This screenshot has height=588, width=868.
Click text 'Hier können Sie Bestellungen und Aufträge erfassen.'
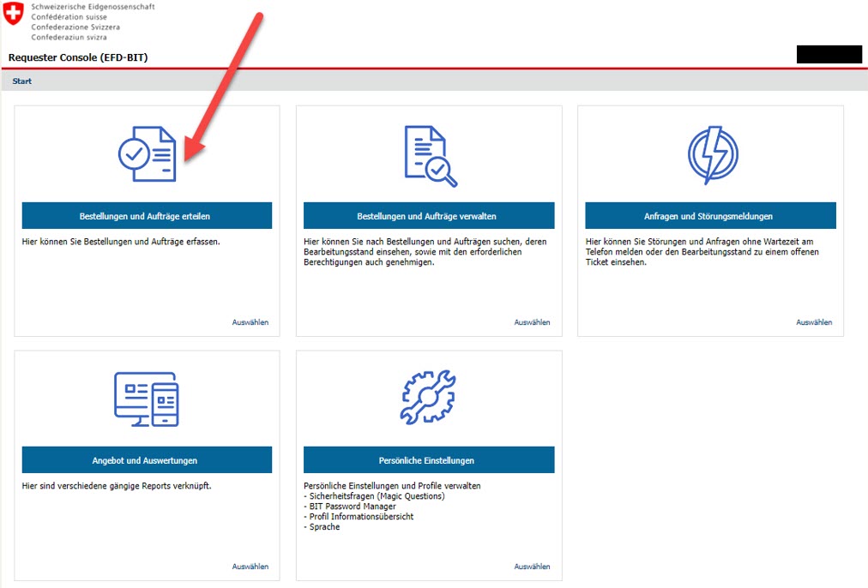(x=121, y=242)
